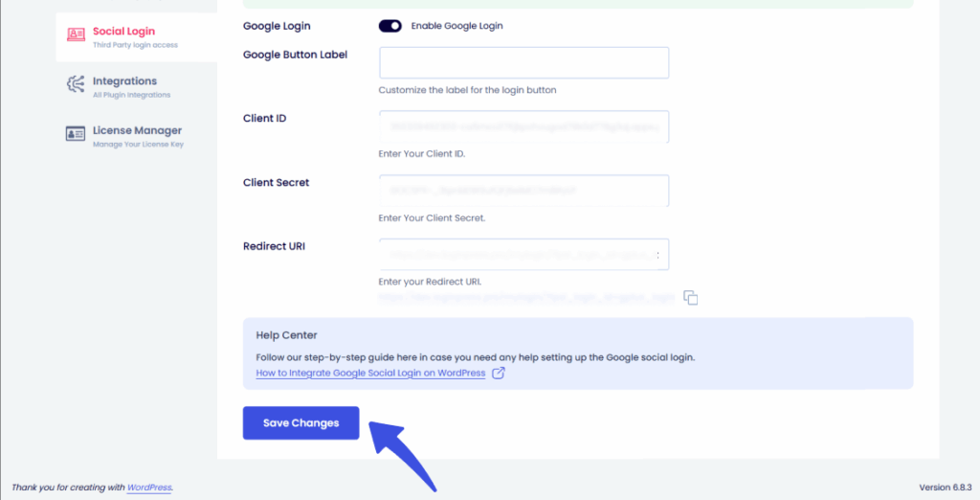Click the Version 6.8.3 footer text
The height and width of the screenshot is (500, 980).
[944, 488]
